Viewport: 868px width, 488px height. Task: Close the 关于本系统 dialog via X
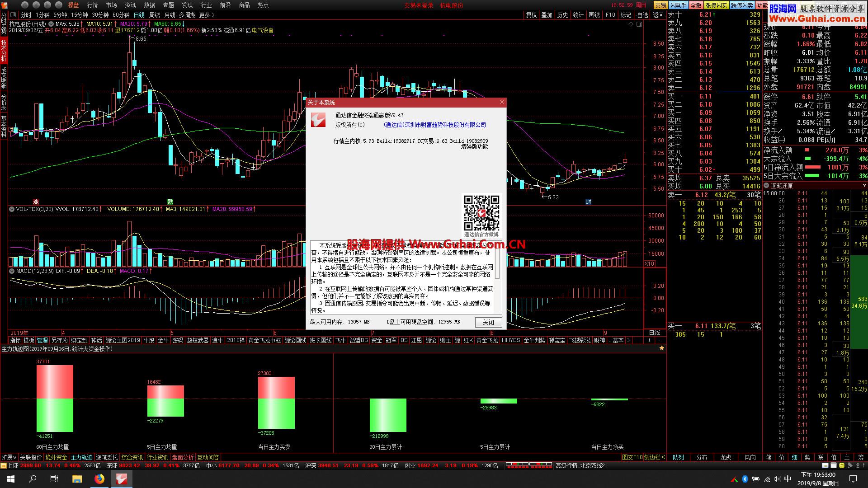tap(501, 102)
